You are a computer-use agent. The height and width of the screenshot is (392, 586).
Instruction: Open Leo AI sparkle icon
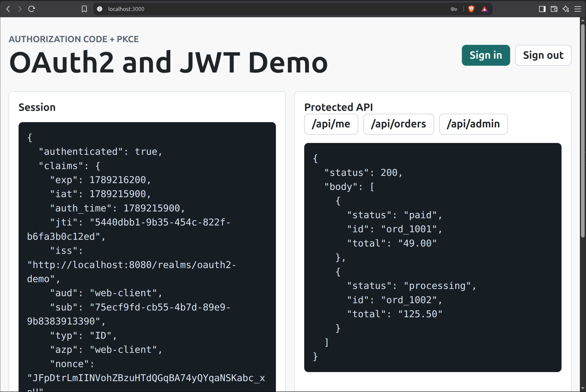pyautogui.click(x=566, y=9)
